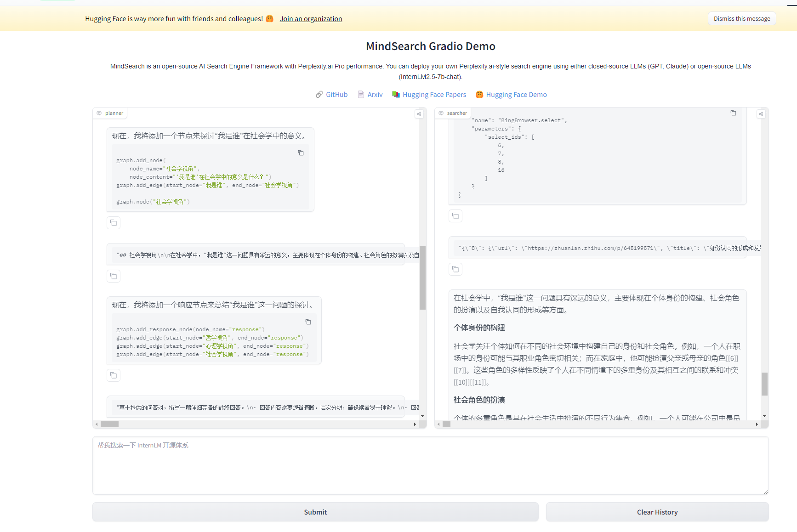Image resolution: width=797 pixels, height=532 pixels.
Task: Click the "BingBrowser.select" name text
Action: [531, 120]
